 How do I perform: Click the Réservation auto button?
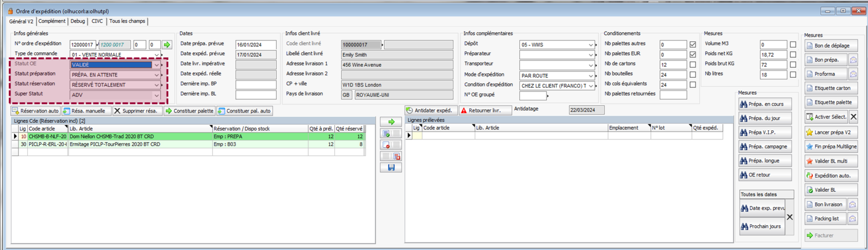pos(36,111)
